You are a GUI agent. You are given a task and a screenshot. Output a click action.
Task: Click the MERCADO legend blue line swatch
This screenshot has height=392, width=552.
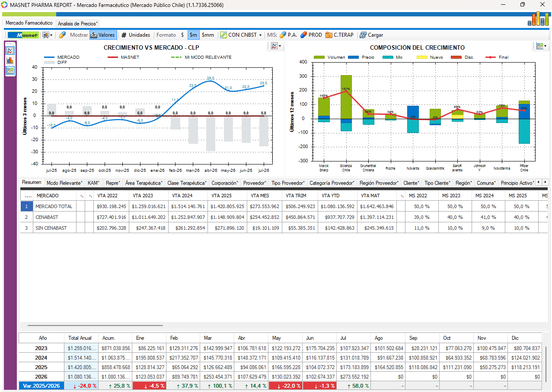50,57
